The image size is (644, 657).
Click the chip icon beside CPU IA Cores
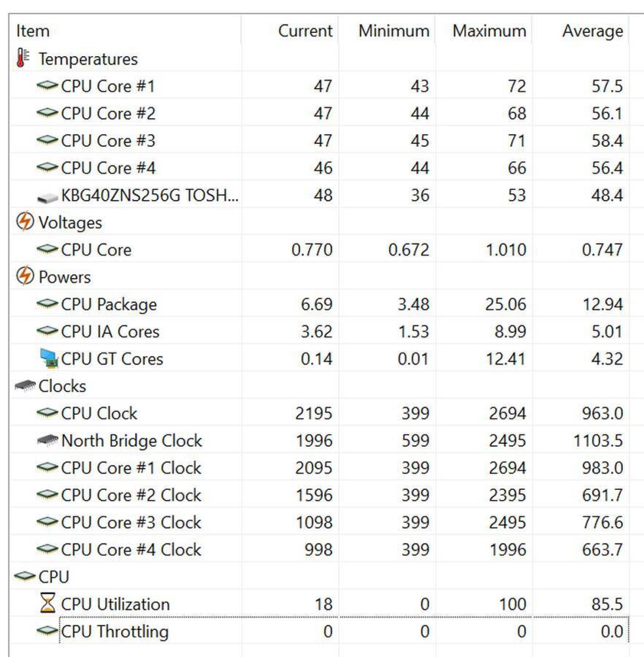(x=48, y=331)
